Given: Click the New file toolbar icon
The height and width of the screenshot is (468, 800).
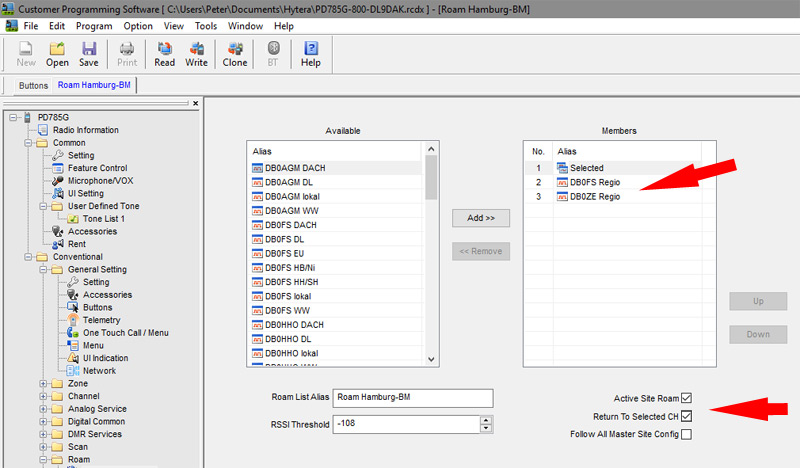Looking at the screenshot, I should [x=26, y=54].
